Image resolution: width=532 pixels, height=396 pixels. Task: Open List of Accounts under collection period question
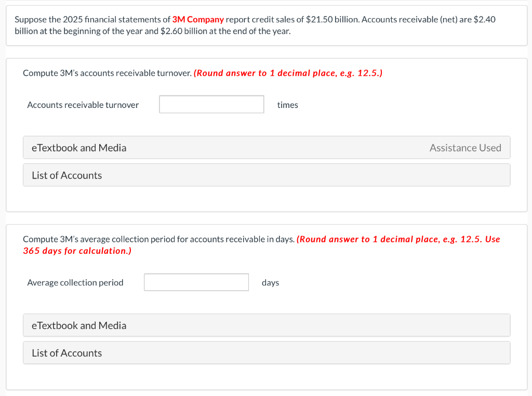click(267, 352)
